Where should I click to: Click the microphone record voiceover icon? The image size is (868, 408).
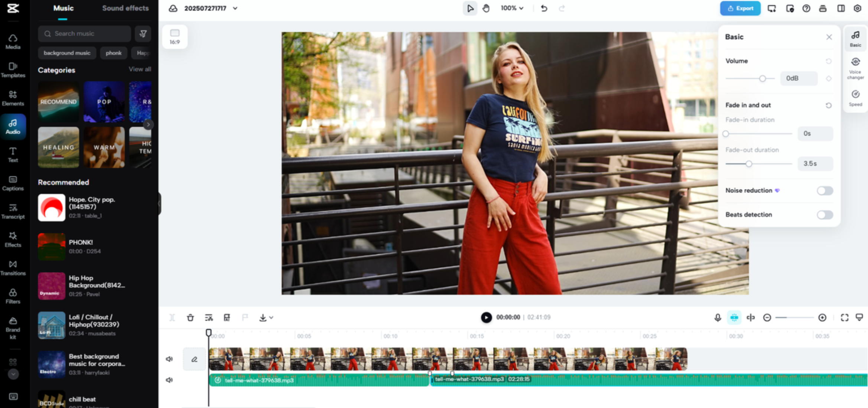[x=718, y=317]
